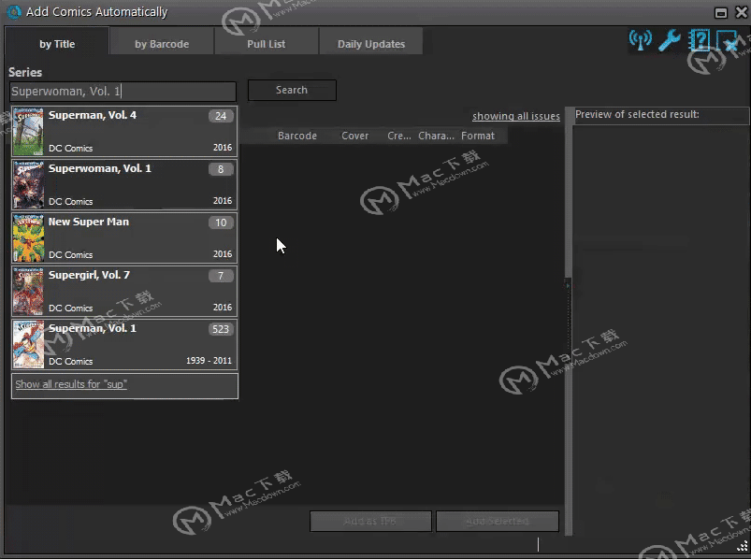Open settings with the wrench icon
The image size is (751, 560).
pyautogui.click(x=670, y=41)
